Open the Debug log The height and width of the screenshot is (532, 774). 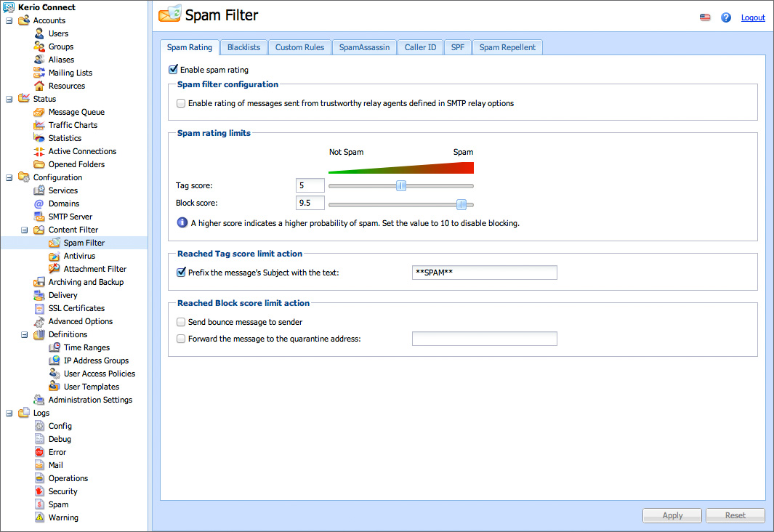click(x=60, y=439)
